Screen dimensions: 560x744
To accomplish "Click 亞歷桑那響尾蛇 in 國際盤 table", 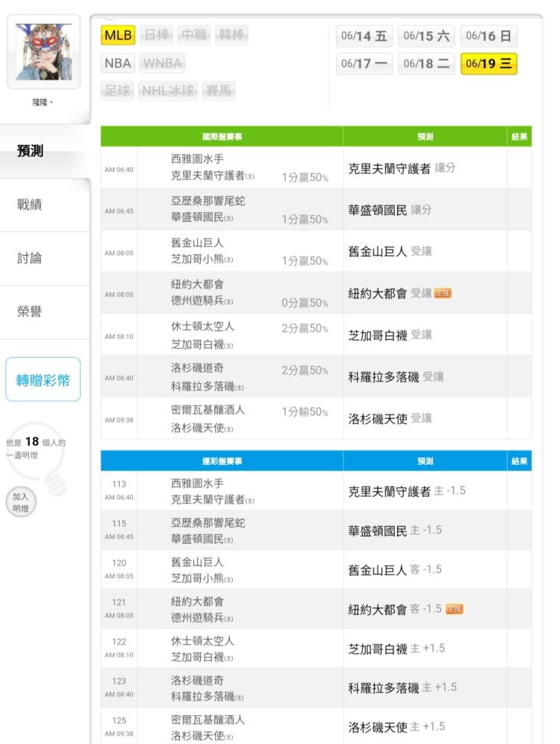I will coord(208,201).
